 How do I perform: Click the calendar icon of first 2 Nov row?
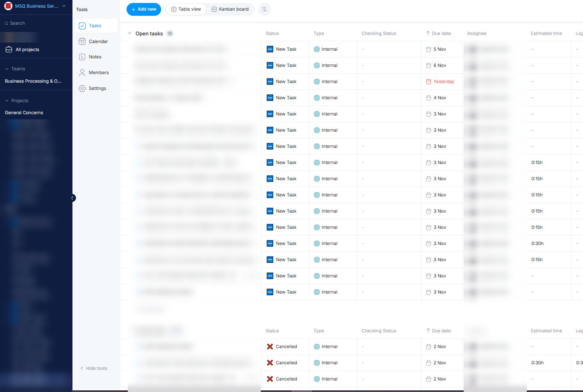(x=429, y=346)
